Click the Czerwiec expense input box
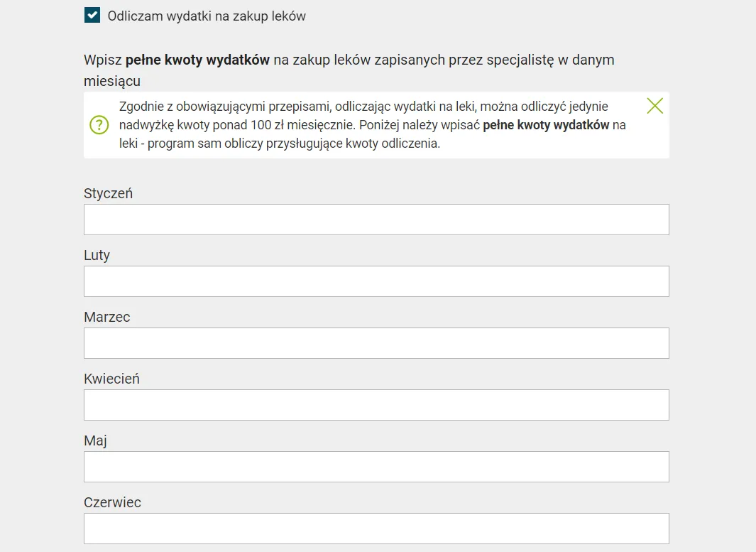This screenshot has height=552, width=756. click(376, 529)
